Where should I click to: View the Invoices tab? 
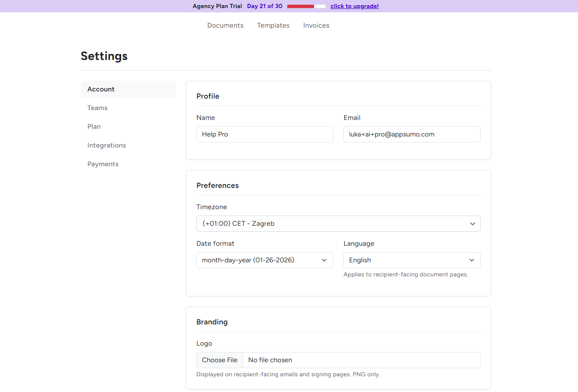tap(316, 26)
